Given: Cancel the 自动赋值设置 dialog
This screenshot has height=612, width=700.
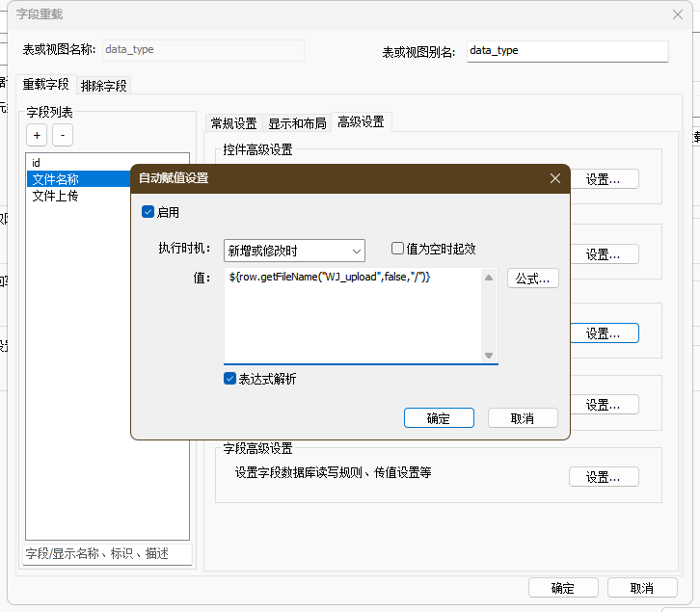Looking at the screenshot, I should pos(523,418).
